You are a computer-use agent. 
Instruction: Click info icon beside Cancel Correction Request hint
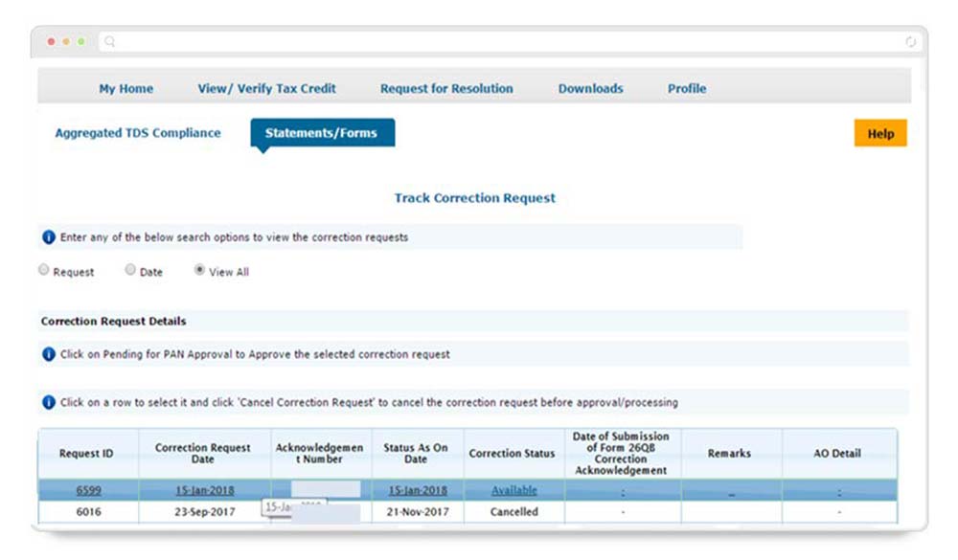49,402
